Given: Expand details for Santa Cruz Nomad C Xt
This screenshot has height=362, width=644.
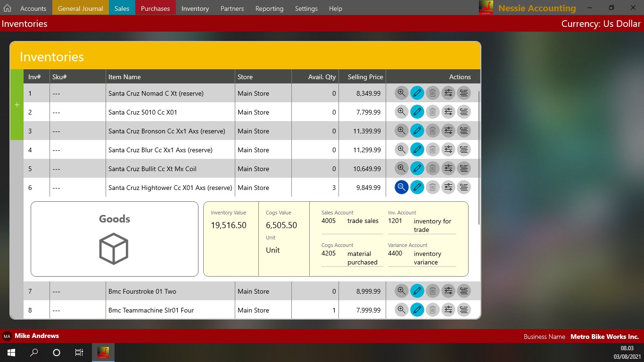Looking at the screenshot, I should point(402,93).
